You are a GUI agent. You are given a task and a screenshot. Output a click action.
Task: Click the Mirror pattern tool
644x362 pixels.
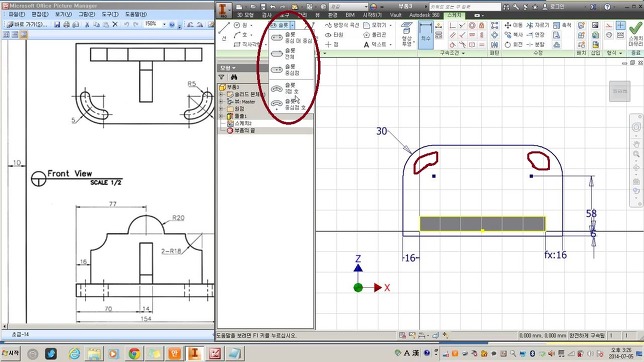(494, 44)
